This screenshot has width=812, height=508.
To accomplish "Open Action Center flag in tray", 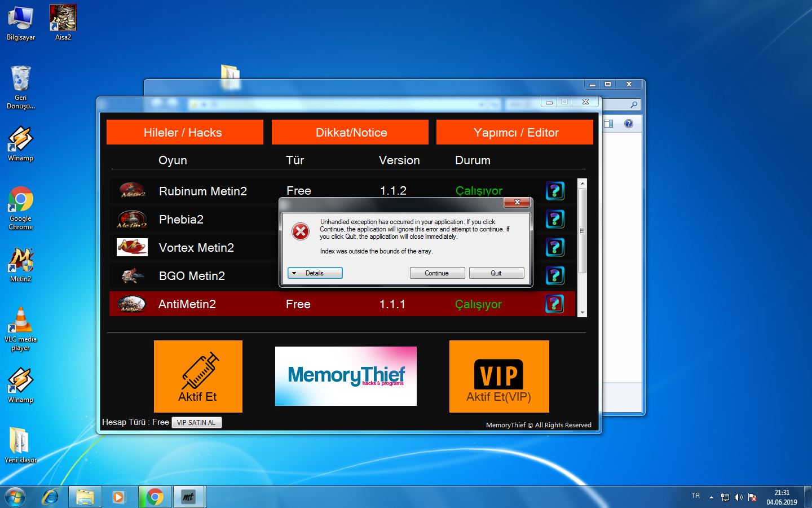I will coord(752,497).
